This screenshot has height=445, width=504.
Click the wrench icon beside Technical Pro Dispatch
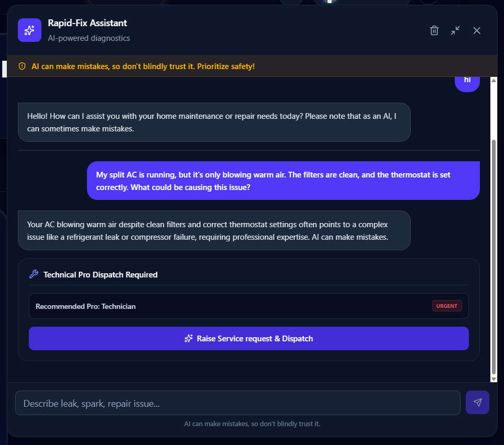click(34, 274)
